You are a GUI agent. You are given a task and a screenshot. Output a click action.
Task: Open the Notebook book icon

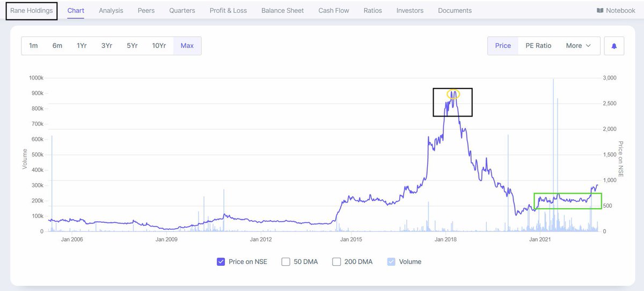pos(599,10)
